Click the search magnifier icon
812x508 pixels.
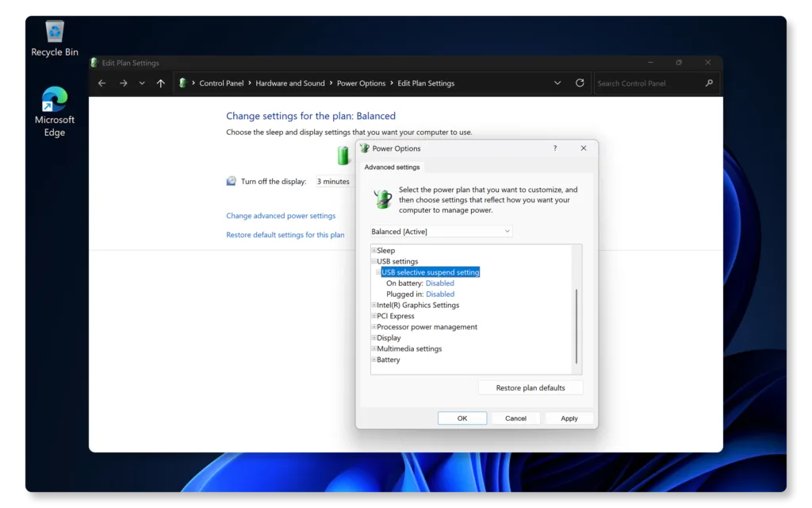click(709, 83)
